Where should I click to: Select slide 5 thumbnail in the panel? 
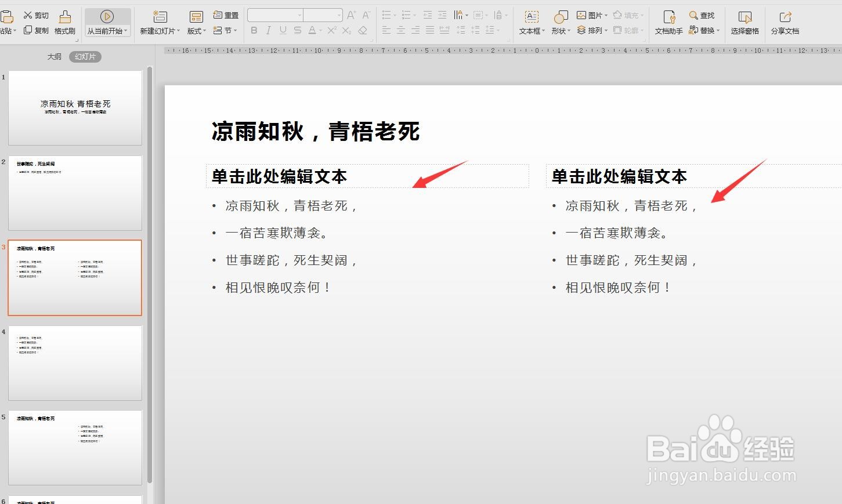pos(75,447)
